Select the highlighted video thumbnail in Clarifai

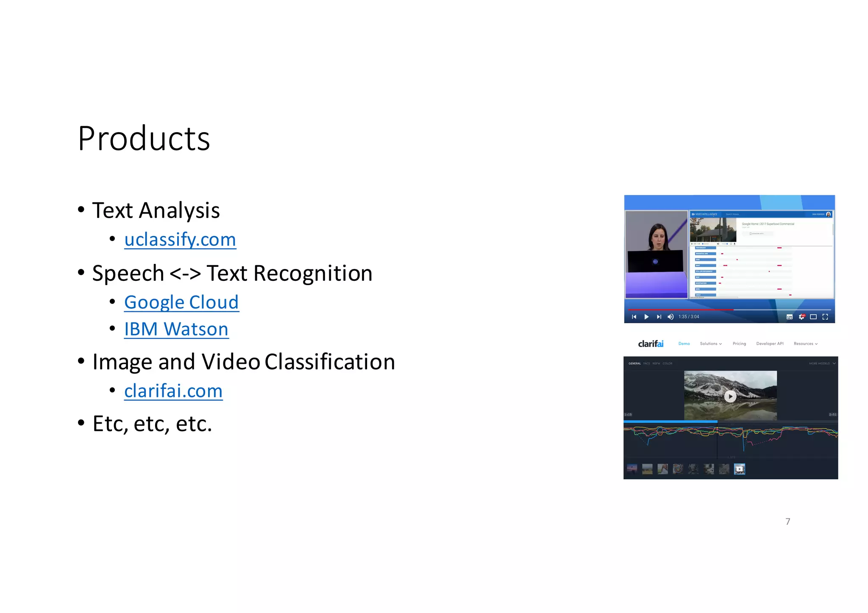(x=740, y=469)
